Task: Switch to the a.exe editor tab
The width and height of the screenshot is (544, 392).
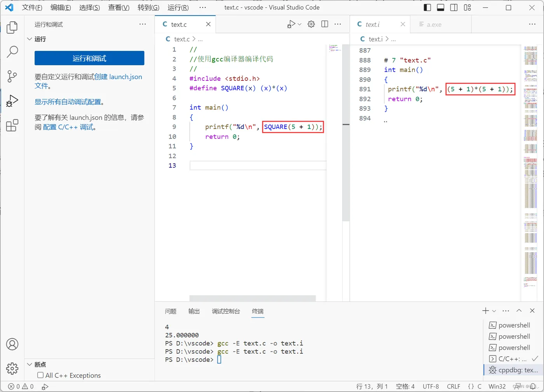Action: coord(441,24)
